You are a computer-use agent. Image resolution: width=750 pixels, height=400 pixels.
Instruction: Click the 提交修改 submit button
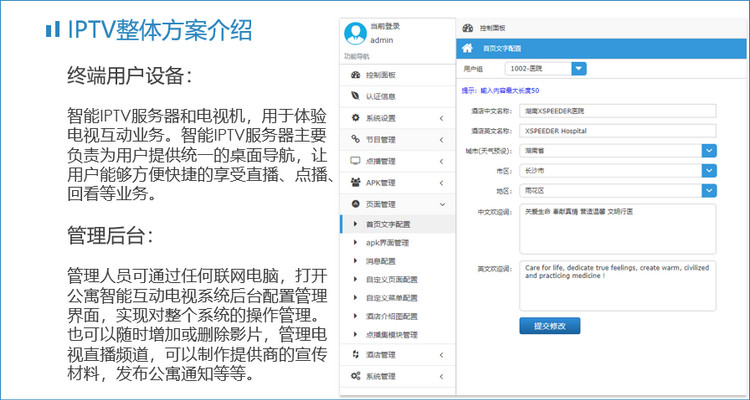[x=549, y=326]
